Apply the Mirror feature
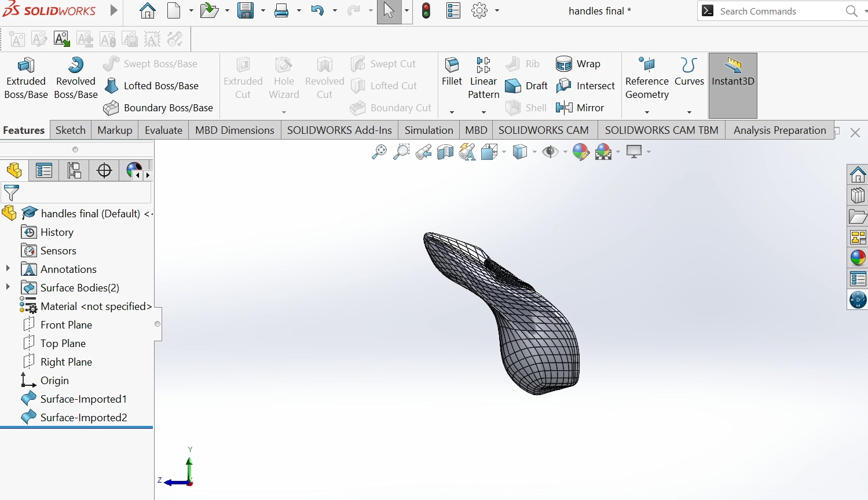868x500 pixels. click(580, 108)
